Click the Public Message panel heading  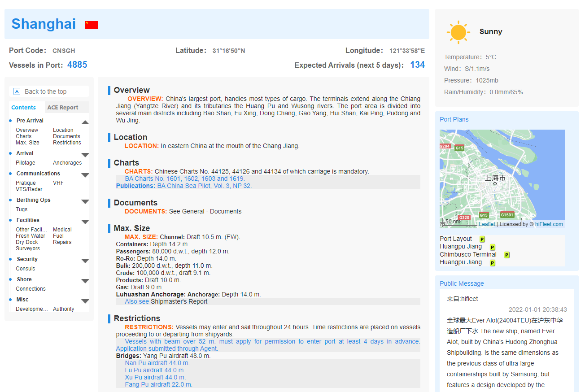[x=462, y=283]
